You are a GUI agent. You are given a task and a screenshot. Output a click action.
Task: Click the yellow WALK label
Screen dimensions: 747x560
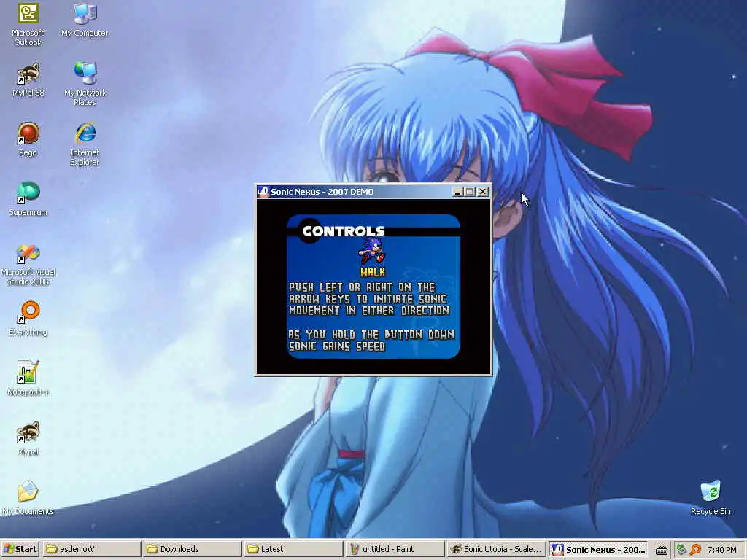pos(373,272)
